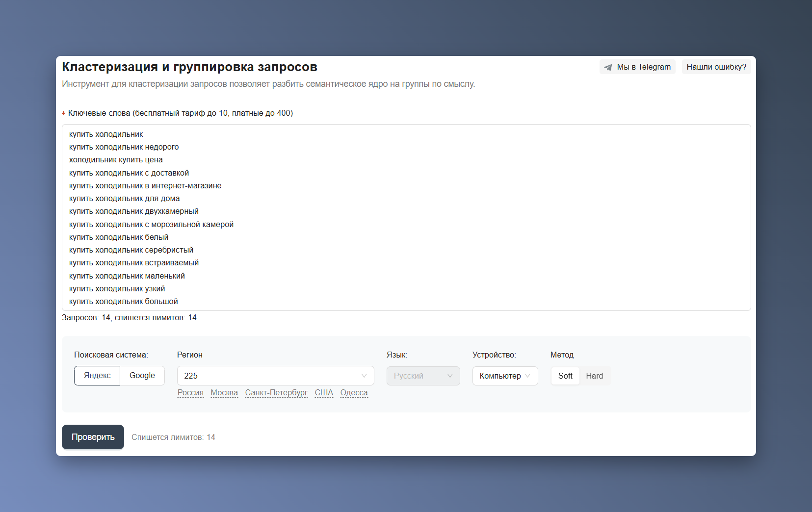Image resolution: width=812 pixels, height=512 pixels.
Task: Select Google search engine
Action: point(142,376)
